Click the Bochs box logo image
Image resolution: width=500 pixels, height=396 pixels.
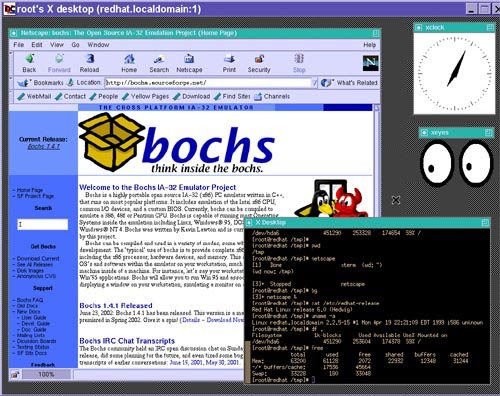[112, 142]
